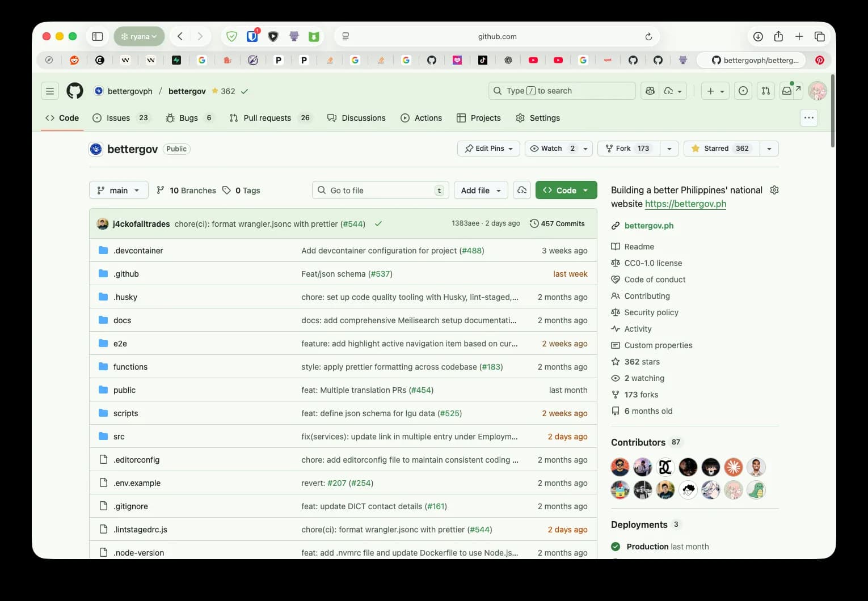Click the cloud icon next to Add file

click(522, 191)
